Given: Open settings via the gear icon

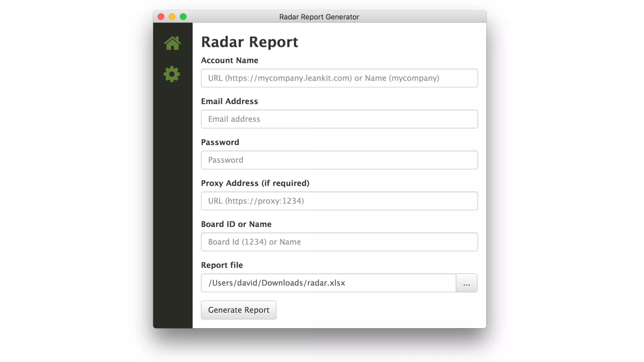Looking at the screenshot, I should click(172, 74).
